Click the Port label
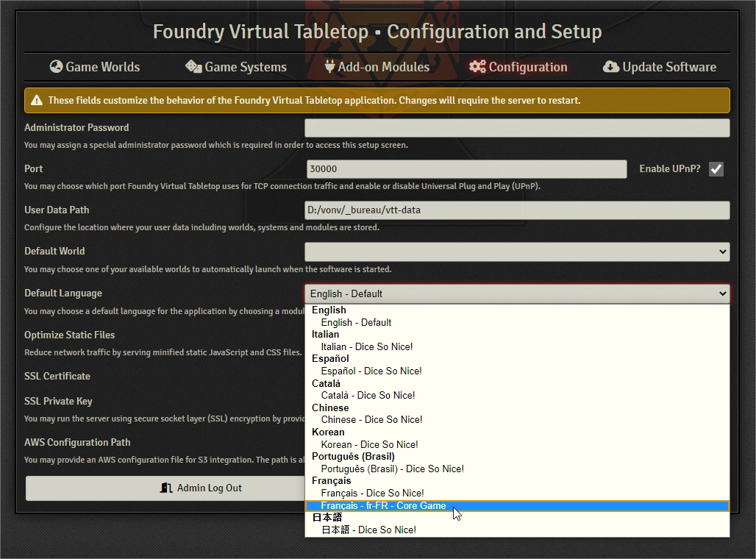The width and height of the screenshot is (756, 559). tap(33, 169)
